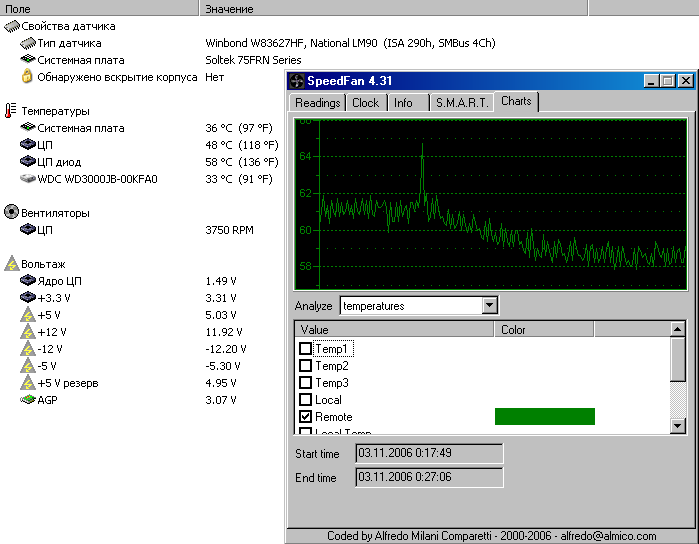Click the list scrollbar up arrow
The image size is (699, 544).
coord(677,329)
